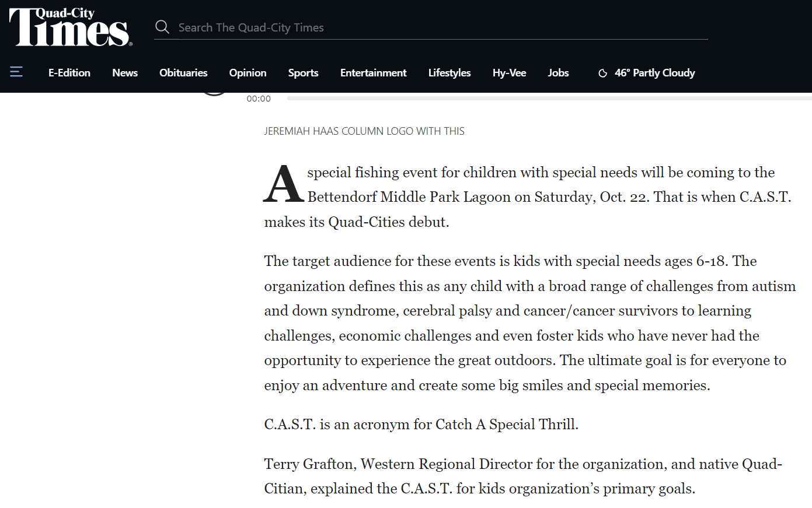Select the Lifestyles menu item
This screenshot has width=812, height=508.
[449, 73]
